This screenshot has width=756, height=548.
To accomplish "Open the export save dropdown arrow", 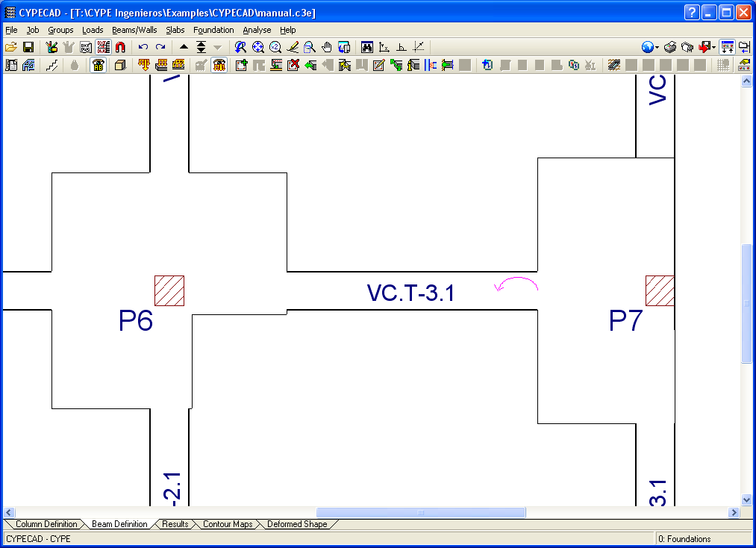I will tap(713, 47).
